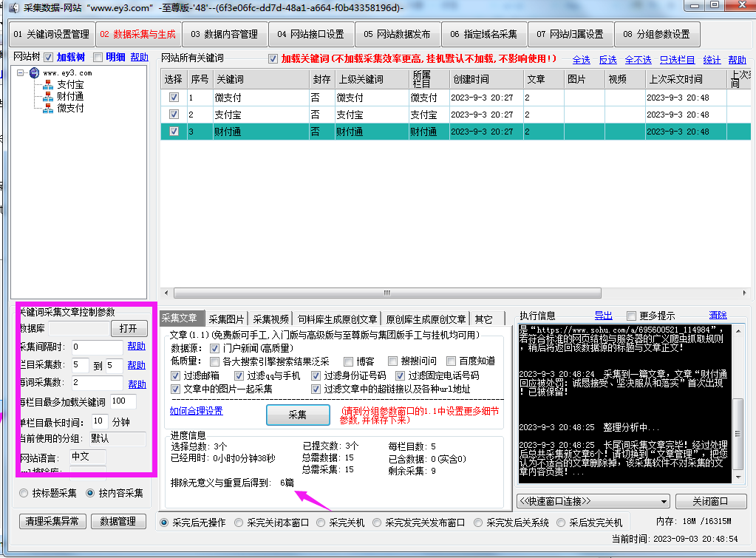Toggle 门户新闻(高质量) data source checkbox

pyautogui.click(x=214, y=348)
